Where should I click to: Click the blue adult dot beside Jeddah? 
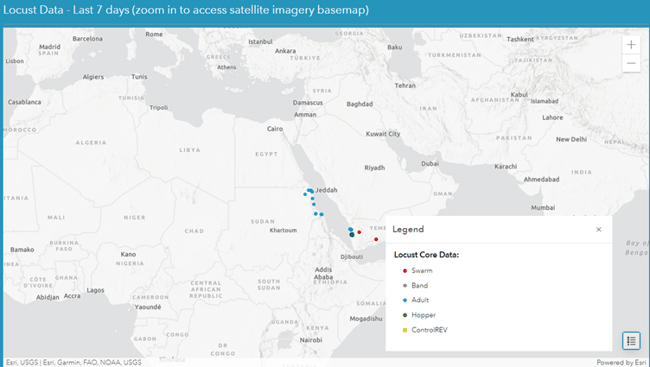312,191
